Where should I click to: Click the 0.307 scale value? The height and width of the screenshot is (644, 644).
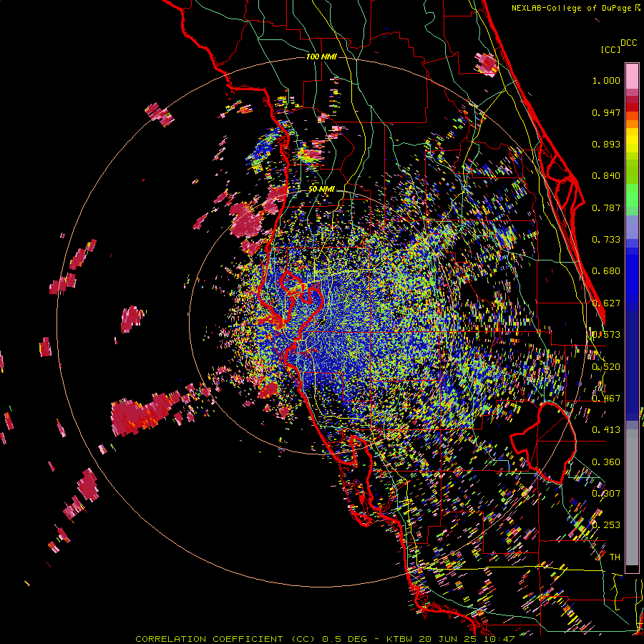[606, 494]
